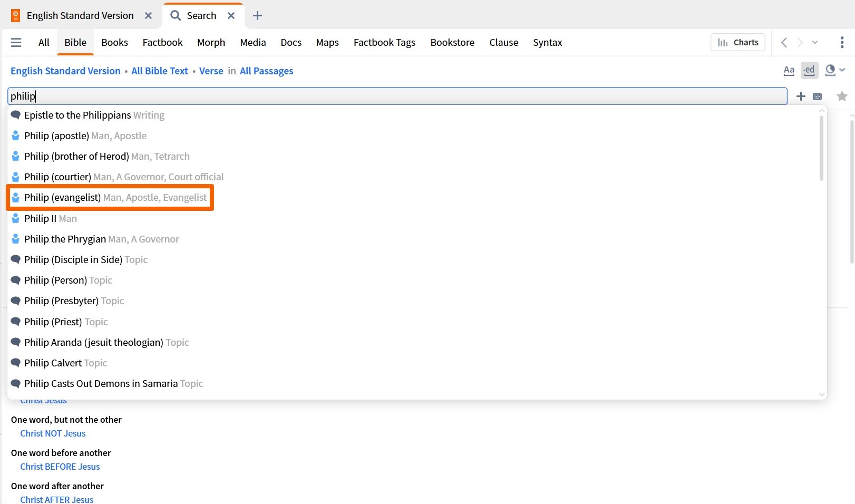This screenshot has width=855, height=504.
Task: Change the All Bible Text field selector
Action: coord(160,71)
